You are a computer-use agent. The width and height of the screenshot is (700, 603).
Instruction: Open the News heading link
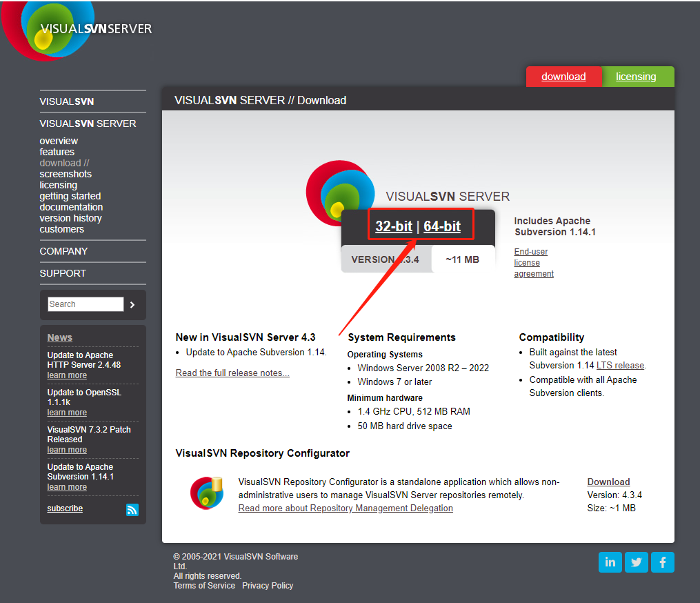pos(60,337)
